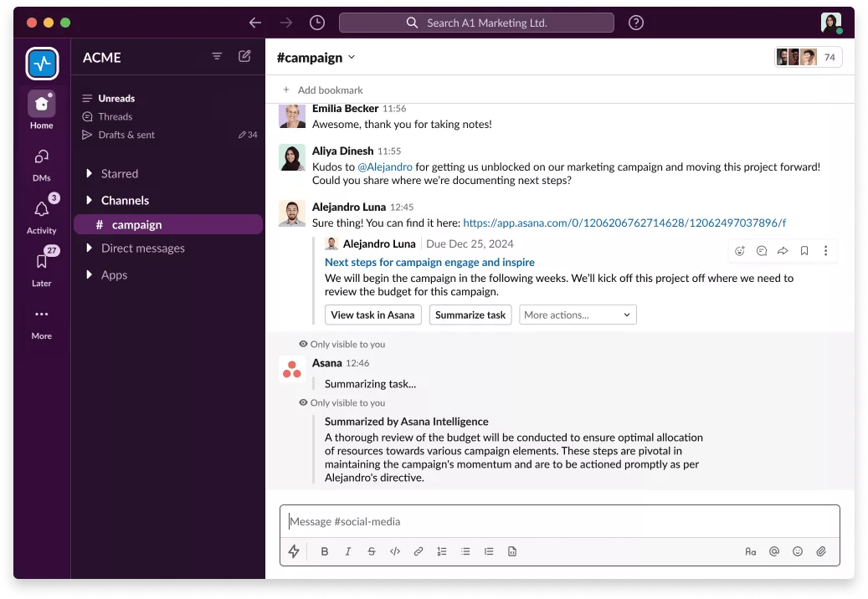868x599 pixels.
Task: Click the forward message arrow icon
Action: point(783,251)
